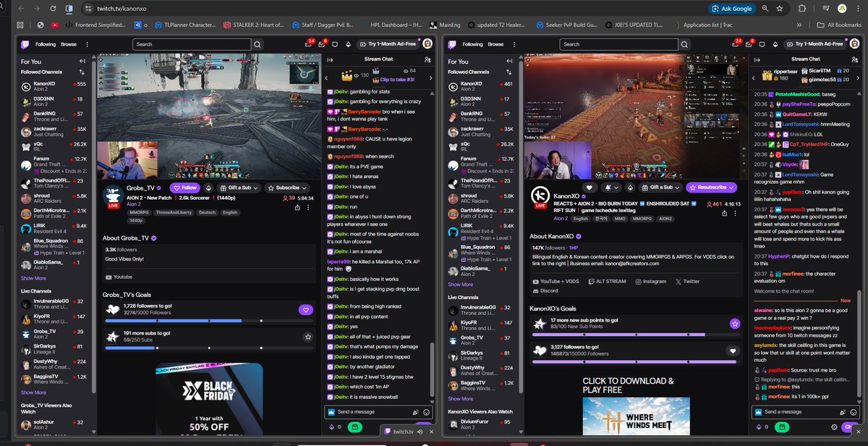Click star button on Grobs_TV subs goal
The height and width of the screenshot is (446, 868).
[x=307, y=337]
